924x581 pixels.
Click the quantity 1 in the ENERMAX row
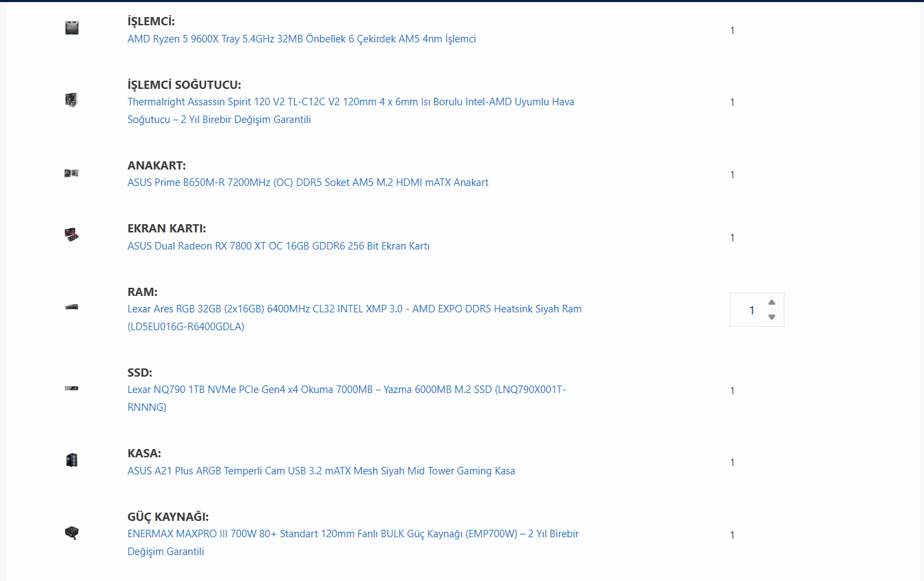(x=732, y=535)
